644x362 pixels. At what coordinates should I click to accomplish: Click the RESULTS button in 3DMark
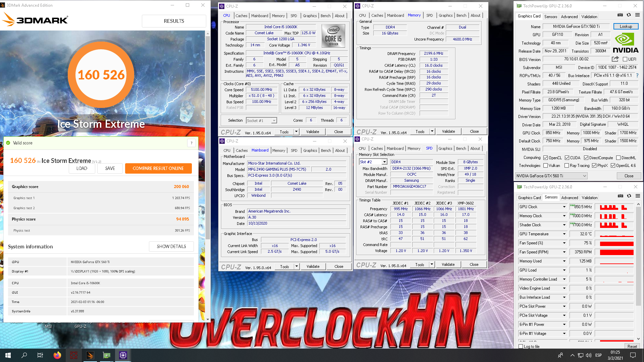pos(174,21)
